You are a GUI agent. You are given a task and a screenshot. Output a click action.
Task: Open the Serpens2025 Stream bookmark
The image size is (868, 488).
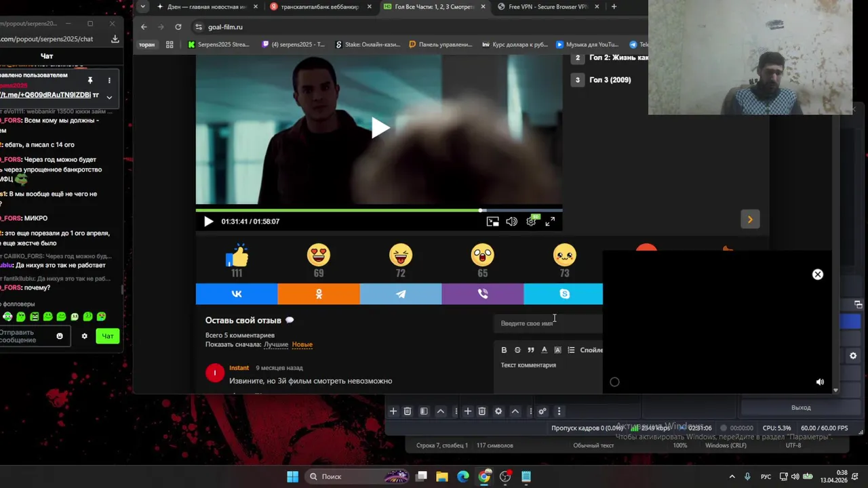coord(218,45)
